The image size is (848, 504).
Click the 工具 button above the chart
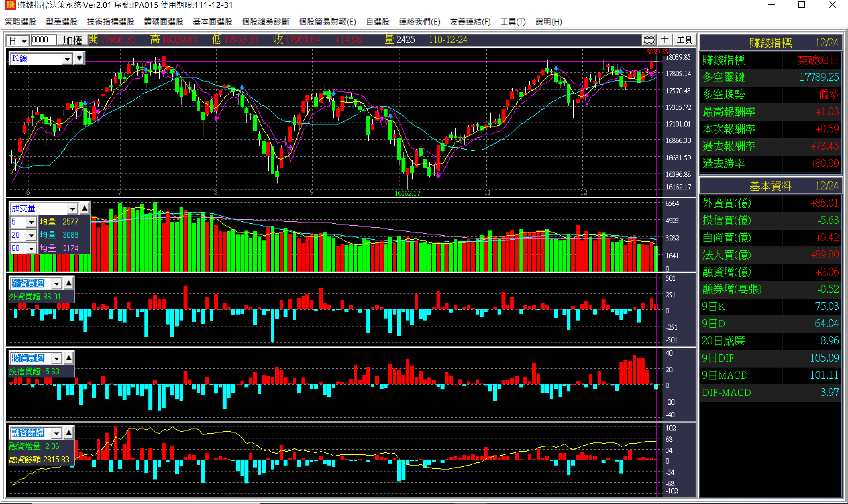point(684,40)
